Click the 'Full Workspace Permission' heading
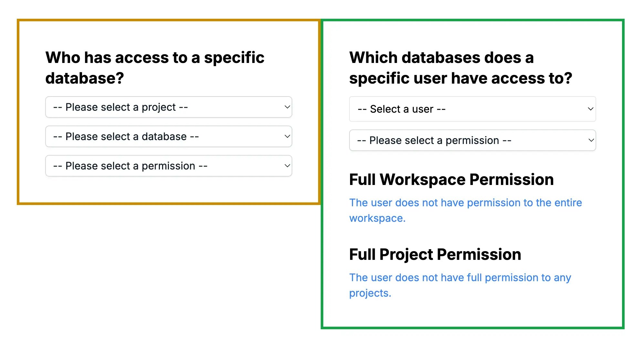The image size is (644, 337). click(451, 179)
